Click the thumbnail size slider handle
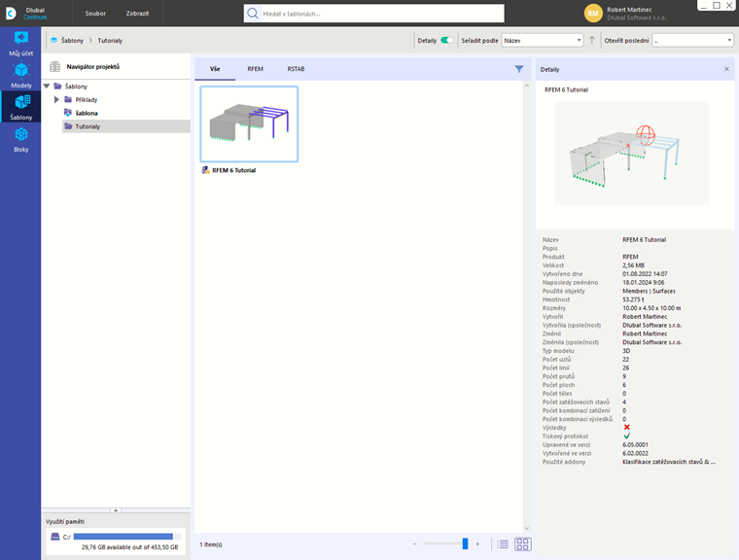The image size is (739, 560). 465,544
